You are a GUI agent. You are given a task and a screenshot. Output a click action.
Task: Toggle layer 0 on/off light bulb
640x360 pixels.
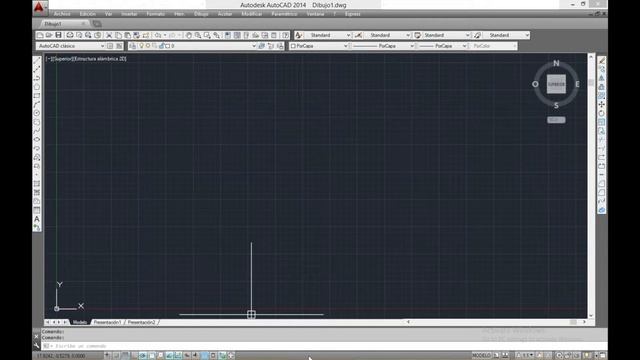pos(142,46)
